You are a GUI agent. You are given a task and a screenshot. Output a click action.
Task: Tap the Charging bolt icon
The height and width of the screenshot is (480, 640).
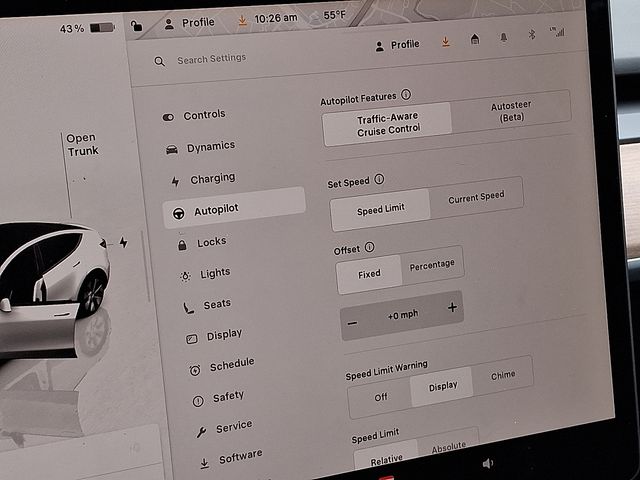pyautogui.click(x=176, y=182)
